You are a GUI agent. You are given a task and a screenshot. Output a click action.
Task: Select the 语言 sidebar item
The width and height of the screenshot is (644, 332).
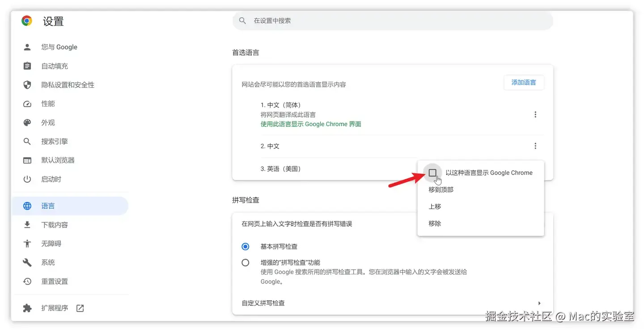coord(70,206)
